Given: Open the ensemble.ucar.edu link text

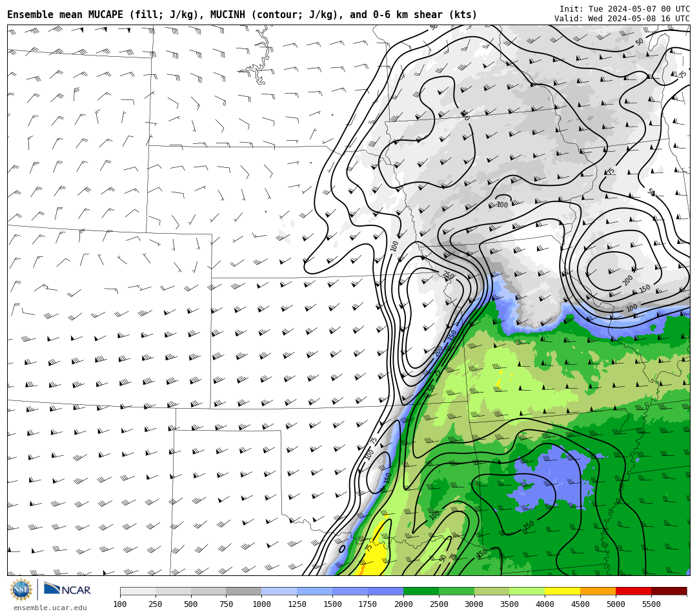Looking at the screenshot, I should coord(50,608).
